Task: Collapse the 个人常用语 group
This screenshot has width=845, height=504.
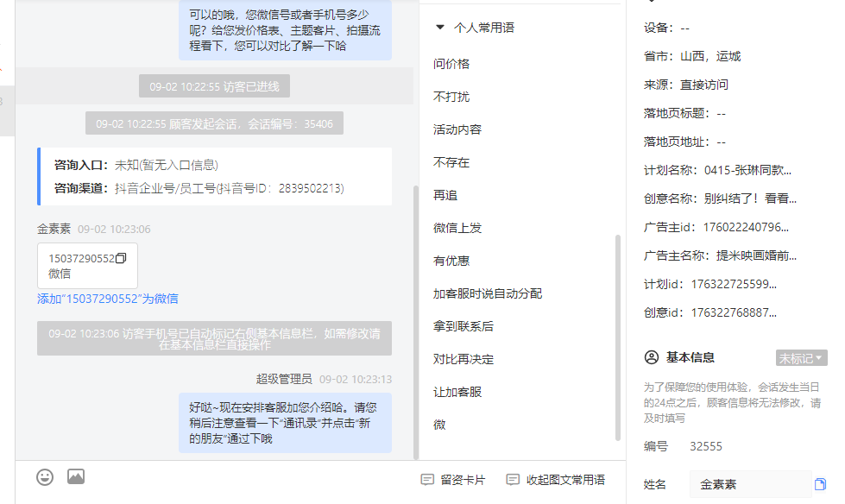Action: click(x=439, y=27)
